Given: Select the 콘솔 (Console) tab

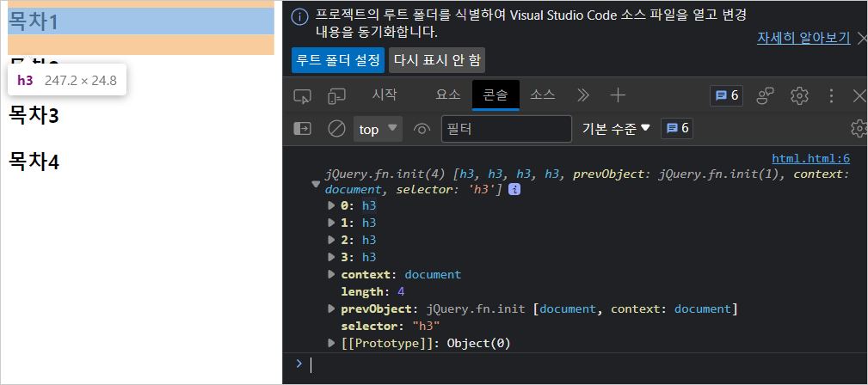Looking at the screenshot, I should click(x=496, y=95).
